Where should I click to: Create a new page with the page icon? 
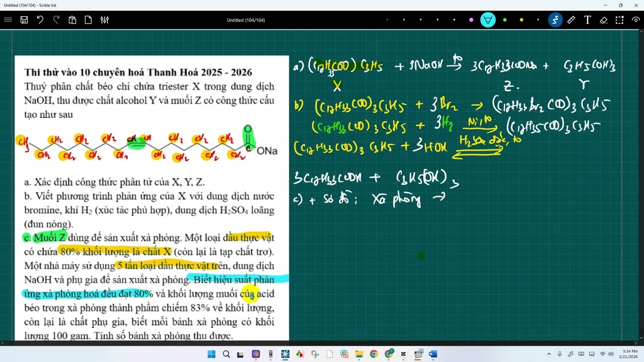pos(89,20)
